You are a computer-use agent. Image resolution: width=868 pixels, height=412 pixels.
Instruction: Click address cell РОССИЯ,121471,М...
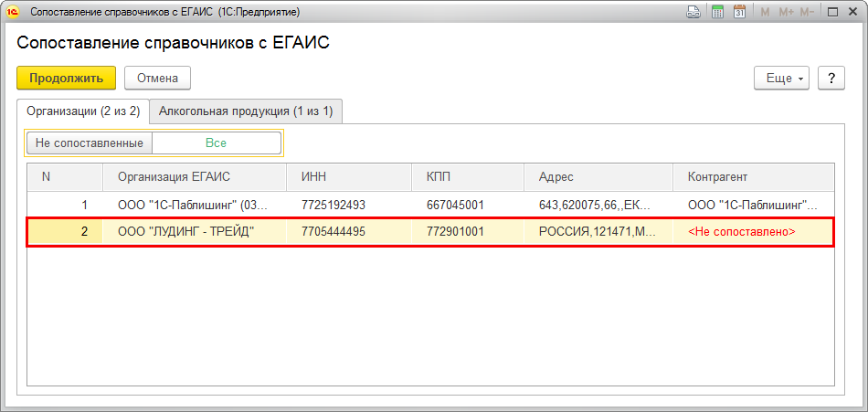pyautogui.click(x=598, y=232)
